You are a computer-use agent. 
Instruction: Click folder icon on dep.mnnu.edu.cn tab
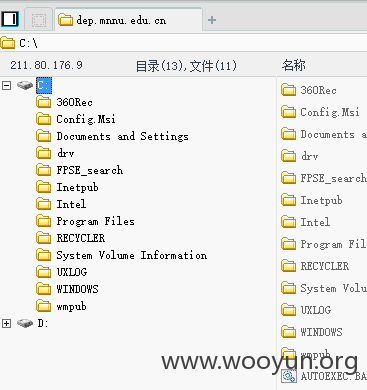(65, 20)
